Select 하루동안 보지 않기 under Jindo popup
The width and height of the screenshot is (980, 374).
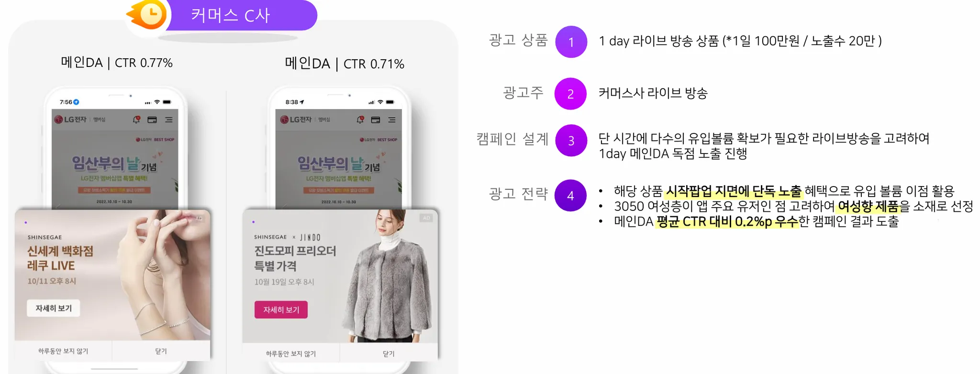(x=291, y=353)
